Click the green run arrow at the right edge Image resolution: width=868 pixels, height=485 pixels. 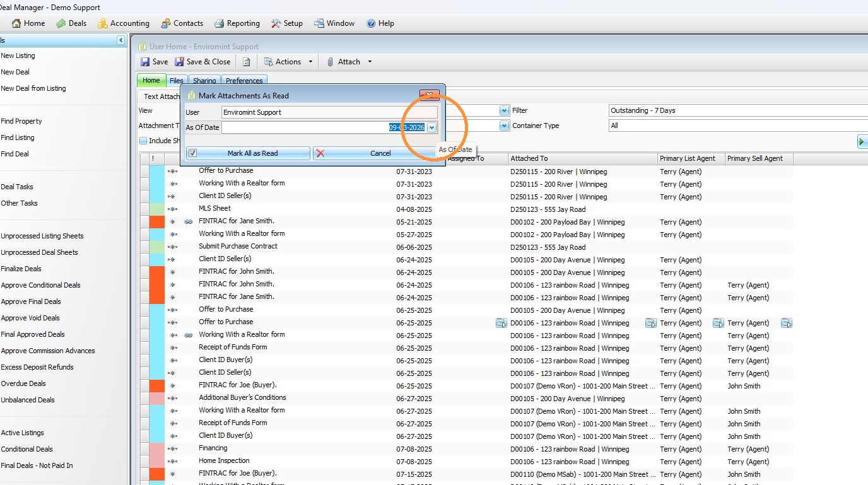(x=862, y=141)
